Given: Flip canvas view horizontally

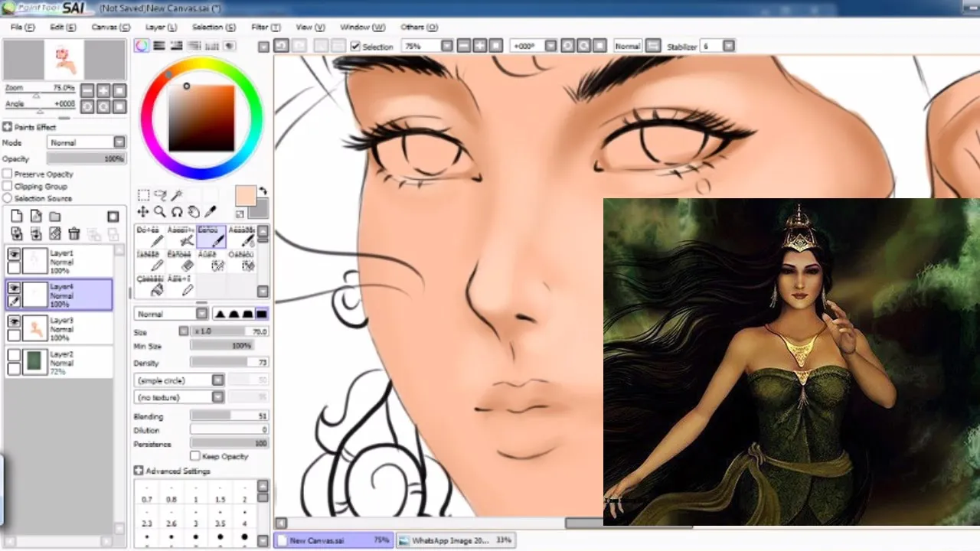Looking at the screenshot, I should pos(652,46).
